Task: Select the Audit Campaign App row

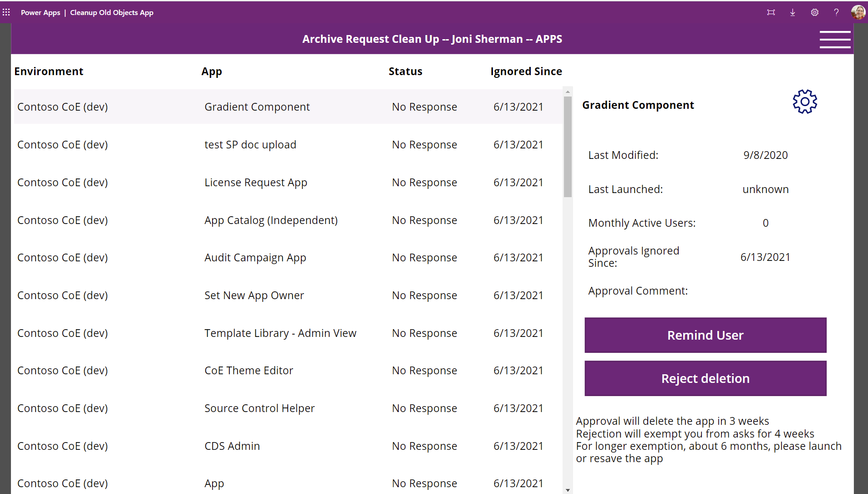Action: 255,257
